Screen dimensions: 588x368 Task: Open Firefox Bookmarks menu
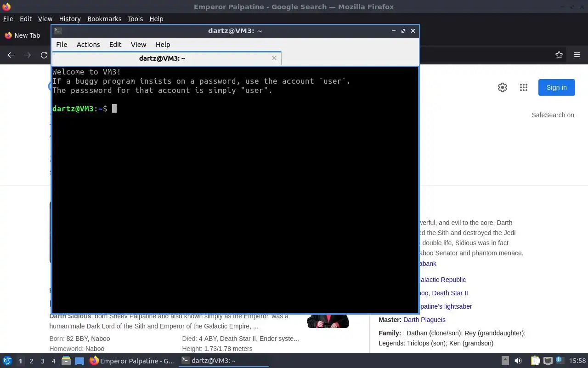104,19
